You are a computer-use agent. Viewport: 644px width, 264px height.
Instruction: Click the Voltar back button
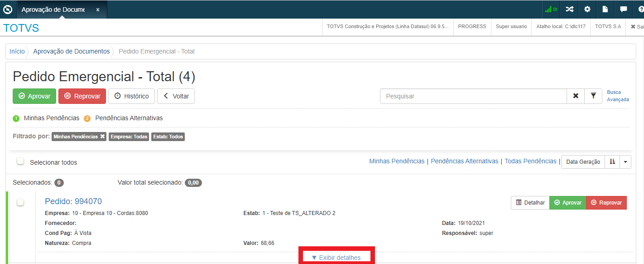point(176,96)
